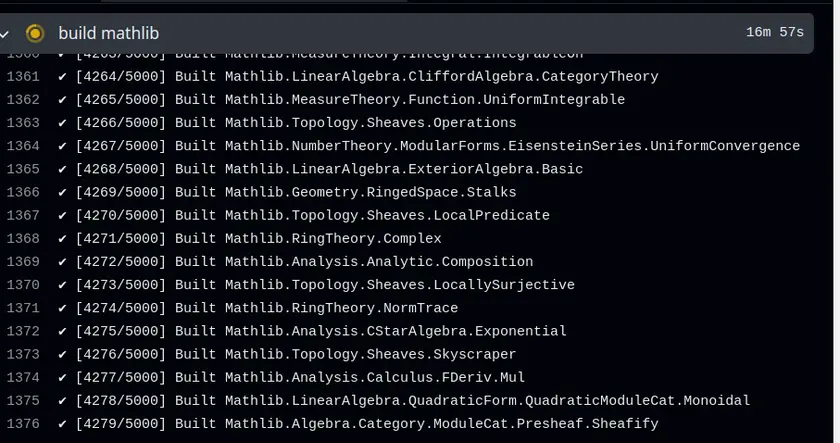Click checkmark beside RingTheory.Complex line
840x443 pixels.
pyautogui.click(x=62, y=238)
